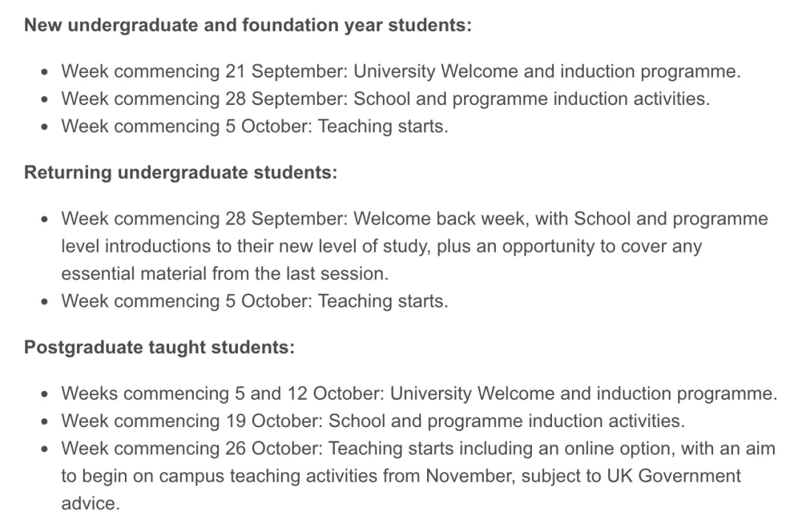Click the 'Returning undergraduate students' heading
The width and height of the screenshot is (798, 532).
[181, 173]
